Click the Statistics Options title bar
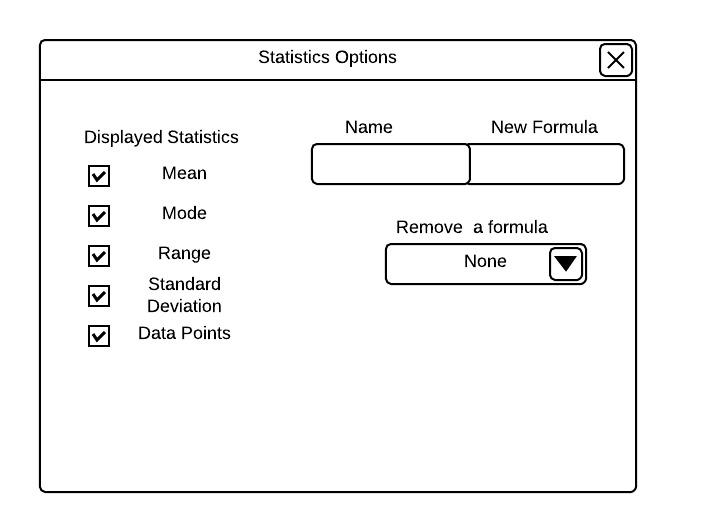Image resolution: width=702 pixels, height=532 pixels. [327, 57]
